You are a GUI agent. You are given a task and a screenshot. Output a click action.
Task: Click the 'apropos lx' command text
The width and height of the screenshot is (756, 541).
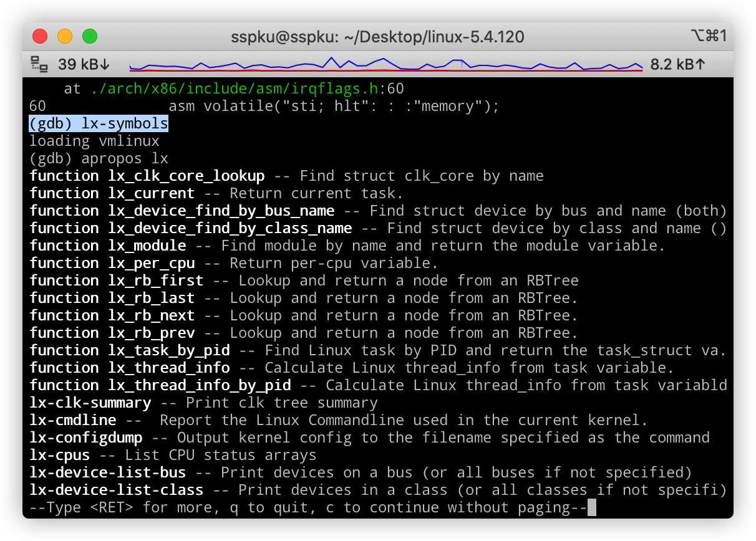[125, 159]
